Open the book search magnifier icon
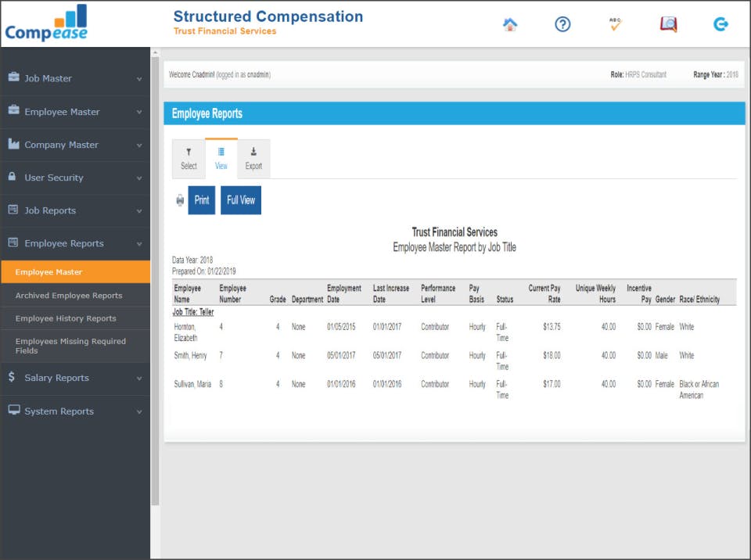This screenshot has width=751, height=560. pos(669,24)
